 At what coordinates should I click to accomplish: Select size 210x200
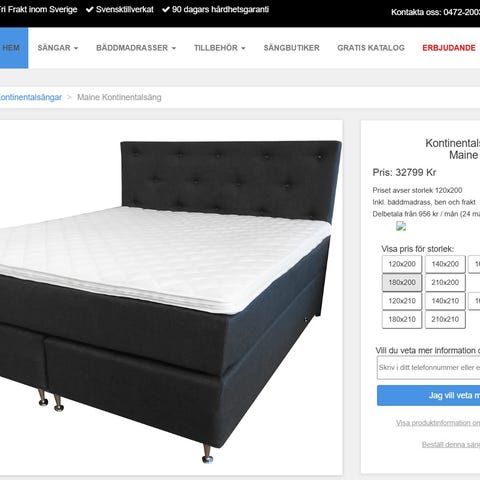coord(445,282)
